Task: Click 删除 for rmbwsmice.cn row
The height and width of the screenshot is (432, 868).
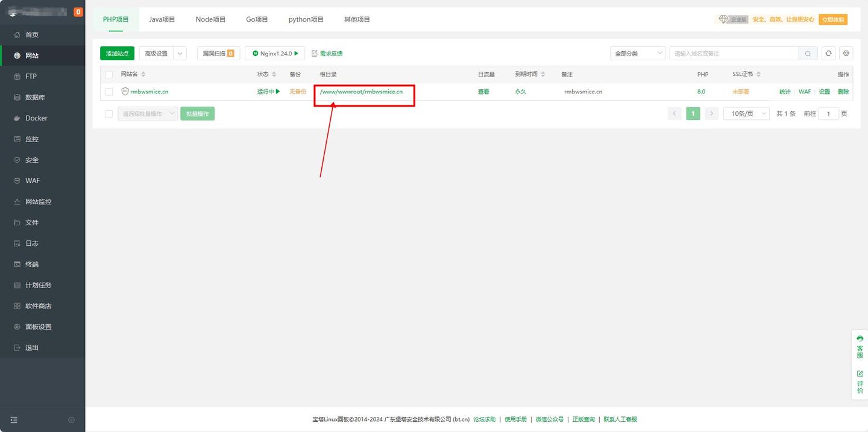Action: point(843,92)
